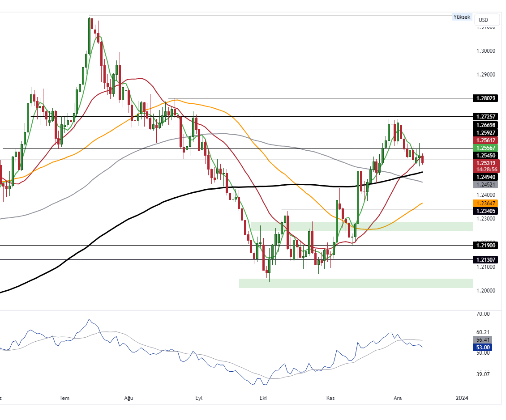Viewport: 506px width, 420px height.
Task: Click the gray 1.24521 price label
Action: coord(486,184)
